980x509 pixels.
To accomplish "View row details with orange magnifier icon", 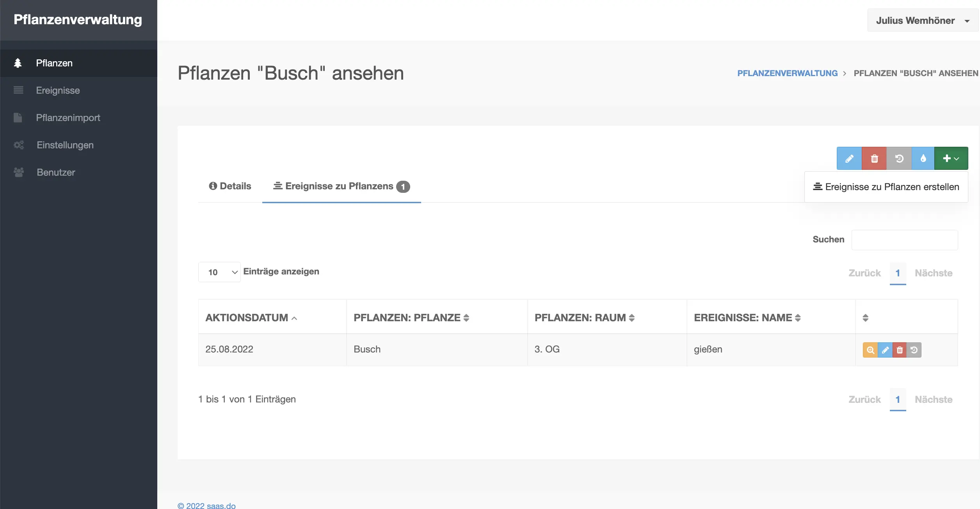I will (x=870, y=350).
